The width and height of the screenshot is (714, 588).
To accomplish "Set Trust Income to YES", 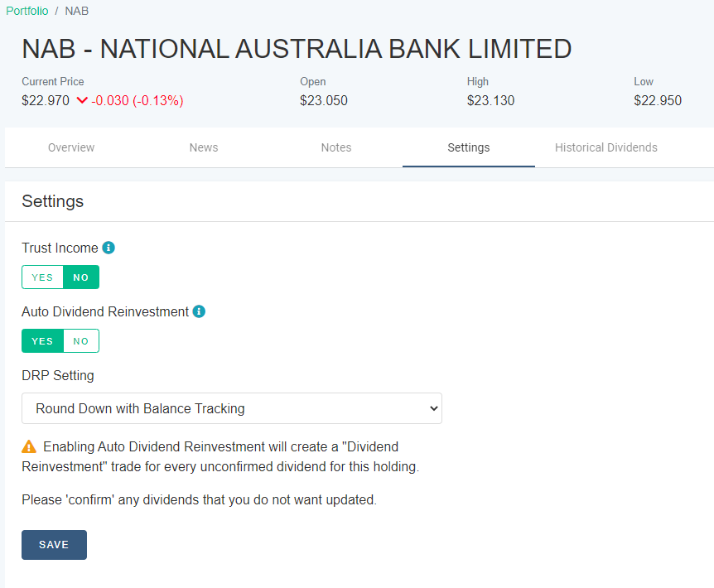I will tap(42, 277).
